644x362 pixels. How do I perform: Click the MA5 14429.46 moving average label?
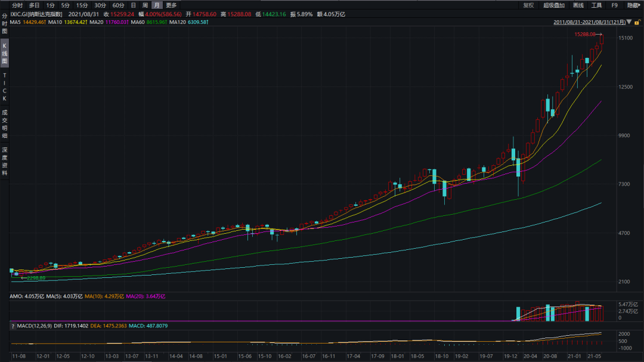tap(28, 22)
